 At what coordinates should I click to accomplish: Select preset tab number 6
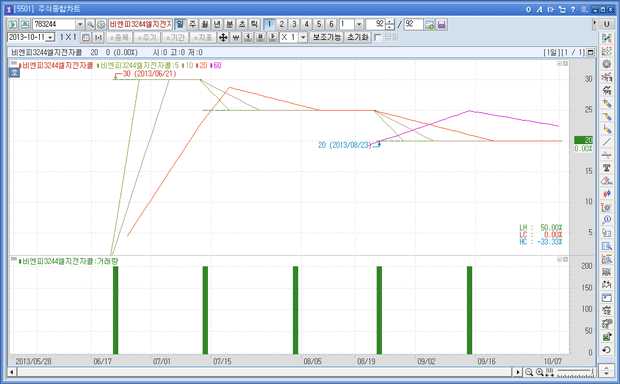pos(331,25)
